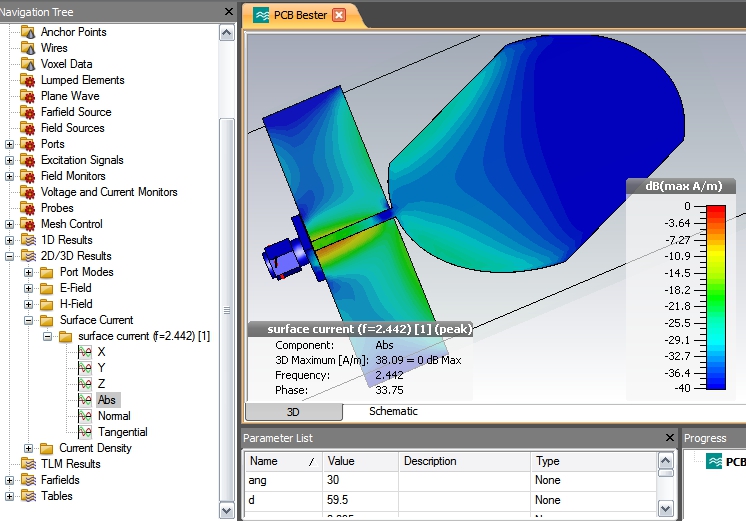746x521 pixels.
Task: Expand the Current Density folder
Action: tap(29, 448)
